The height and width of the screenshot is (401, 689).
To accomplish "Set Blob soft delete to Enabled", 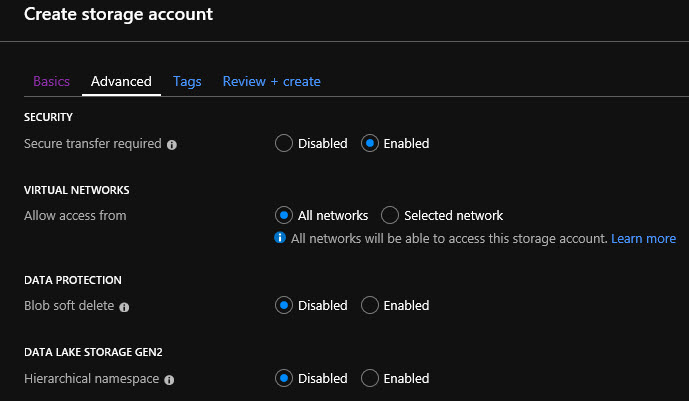I will [370, 305].
